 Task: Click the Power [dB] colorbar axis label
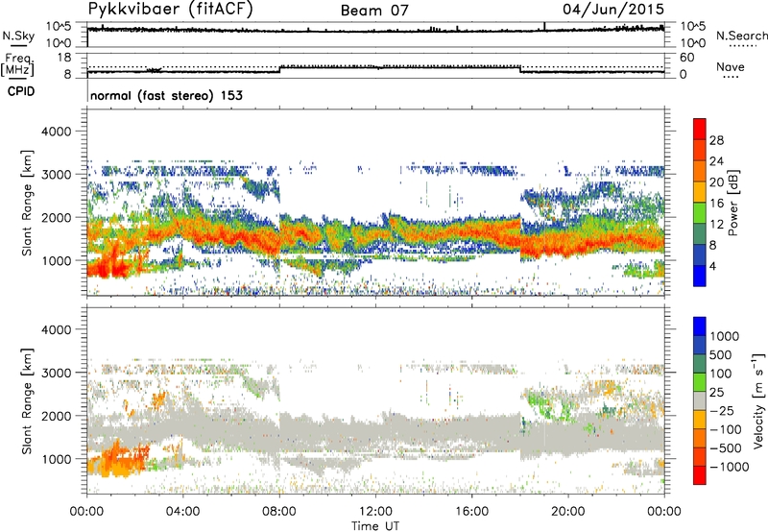click(732, 203)
